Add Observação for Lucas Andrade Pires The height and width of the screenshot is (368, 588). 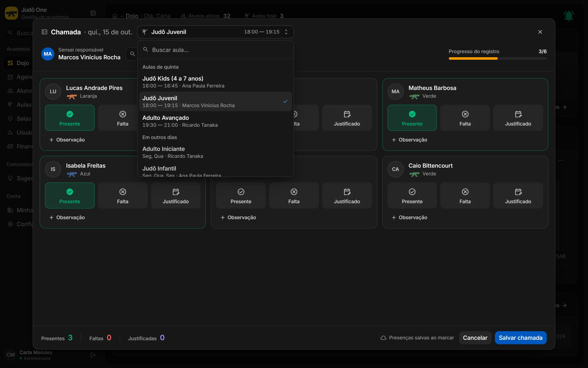tap(67, 140)
